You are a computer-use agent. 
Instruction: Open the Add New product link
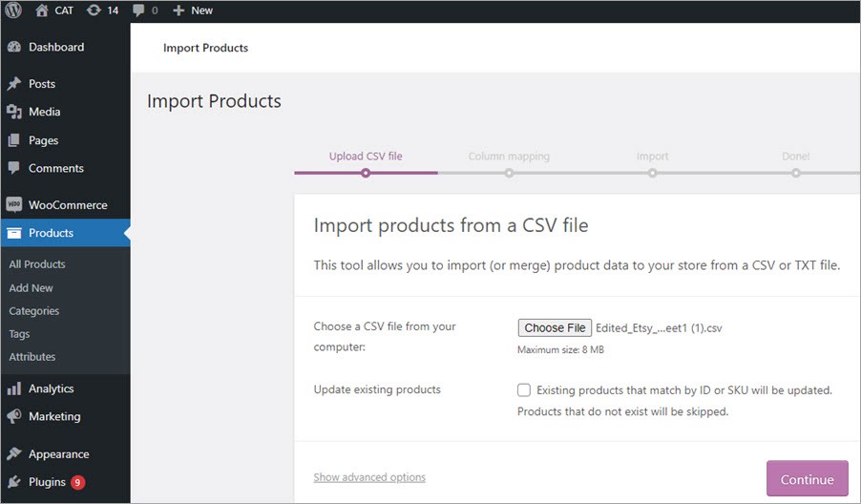coord(31,287)
